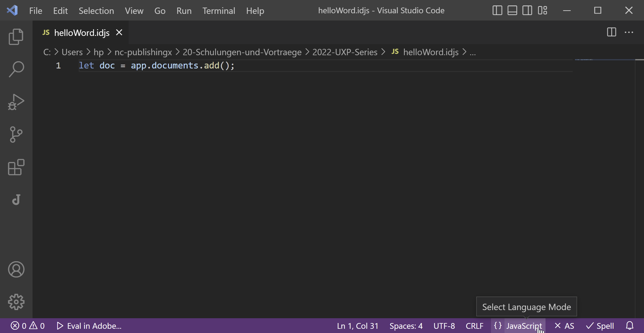Click the code line let doc
Image resolution: width=644 pixels, height=333 pixels.
tap(156, 65)
